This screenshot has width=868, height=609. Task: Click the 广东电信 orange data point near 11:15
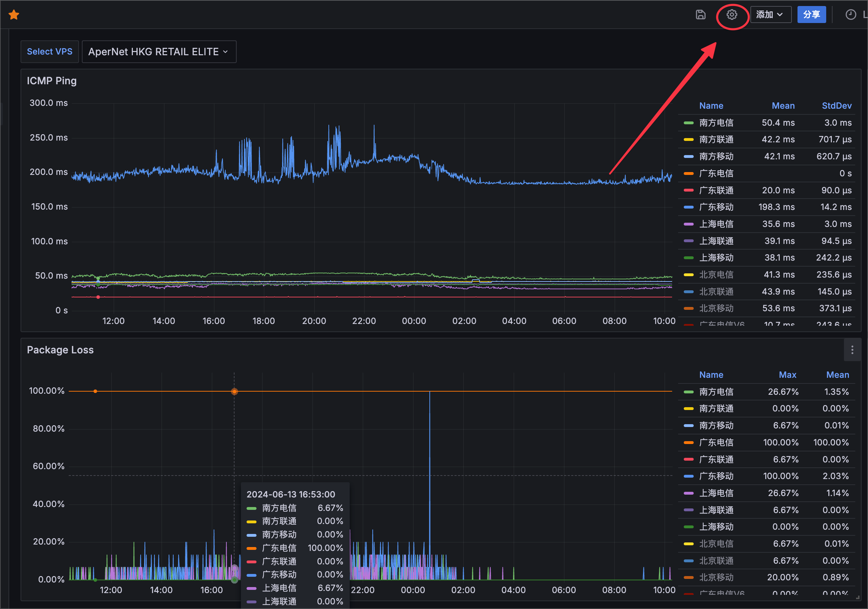(95, 391)
